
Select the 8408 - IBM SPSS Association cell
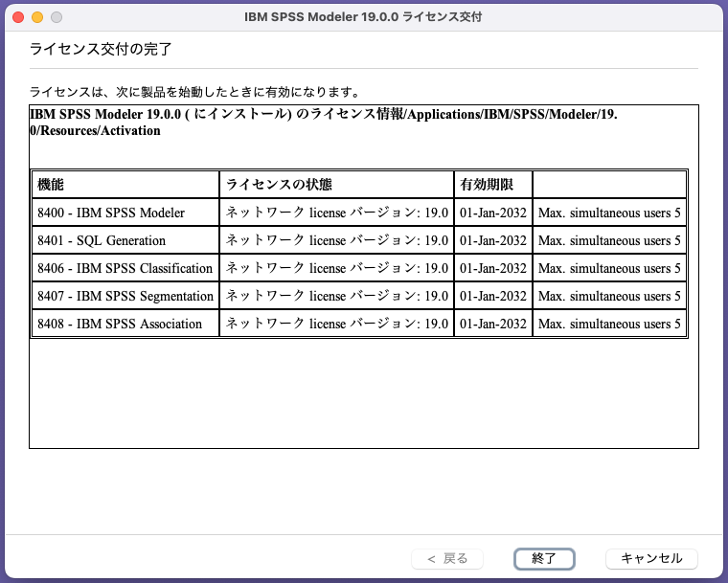pos(125,324)
